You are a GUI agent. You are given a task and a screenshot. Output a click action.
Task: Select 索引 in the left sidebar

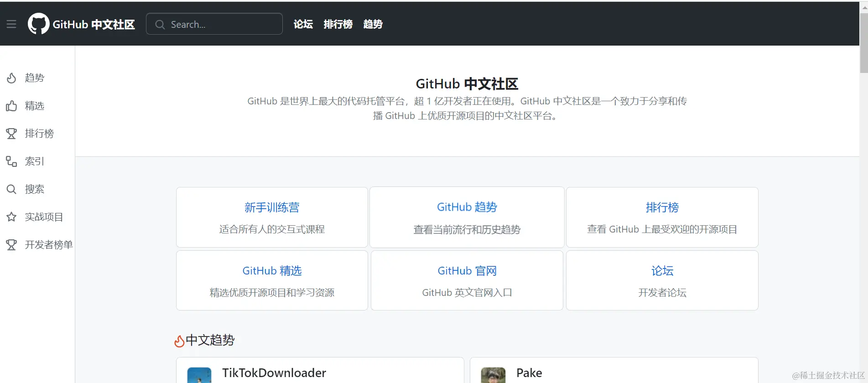[35, 161]
